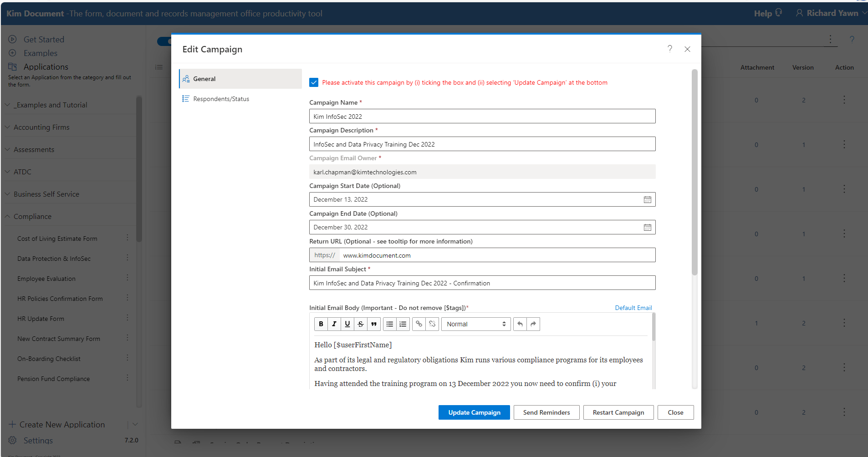Open Create New Application dropdown arrow
The height and width of the screenshot is (457, 868).
(135, 424)
